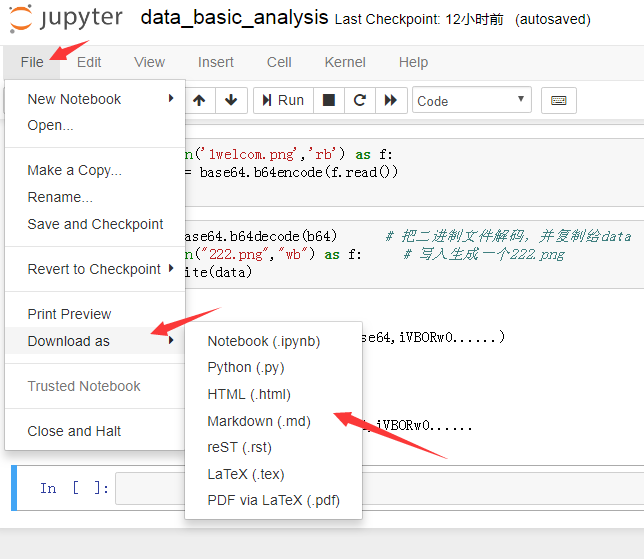The height and width of the screenshot is (559, 644).
Task: Open the Kernel menu
Action: click(345, 62)
